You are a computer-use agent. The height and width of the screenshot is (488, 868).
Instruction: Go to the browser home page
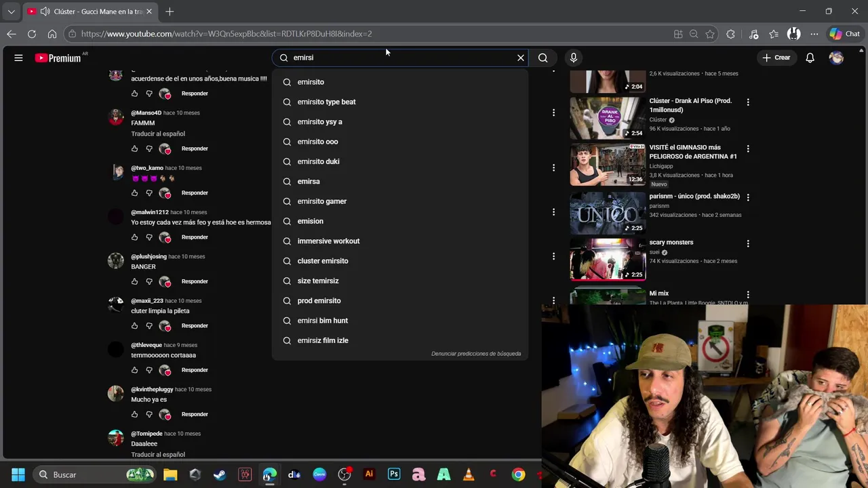click(x=52, y=34)
